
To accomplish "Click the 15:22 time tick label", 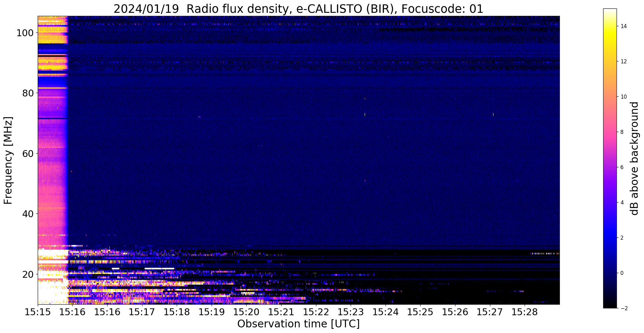I will coord(316,312).
